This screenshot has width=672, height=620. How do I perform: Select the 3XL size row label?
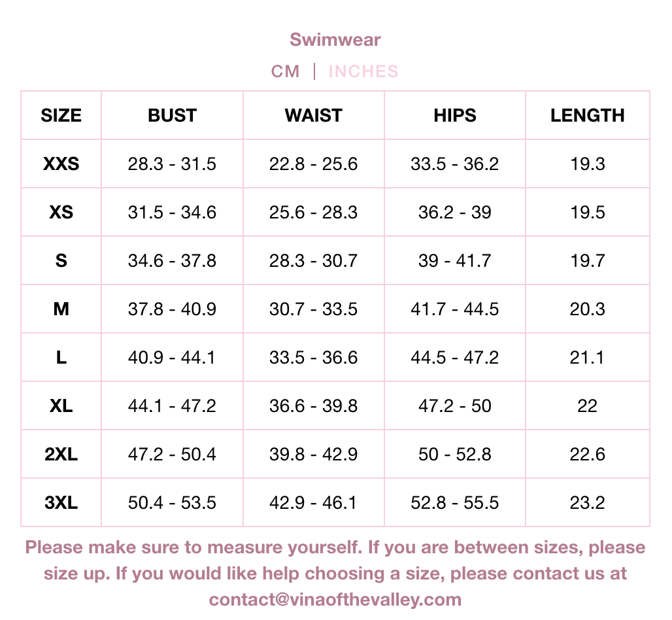pos(61,503)
